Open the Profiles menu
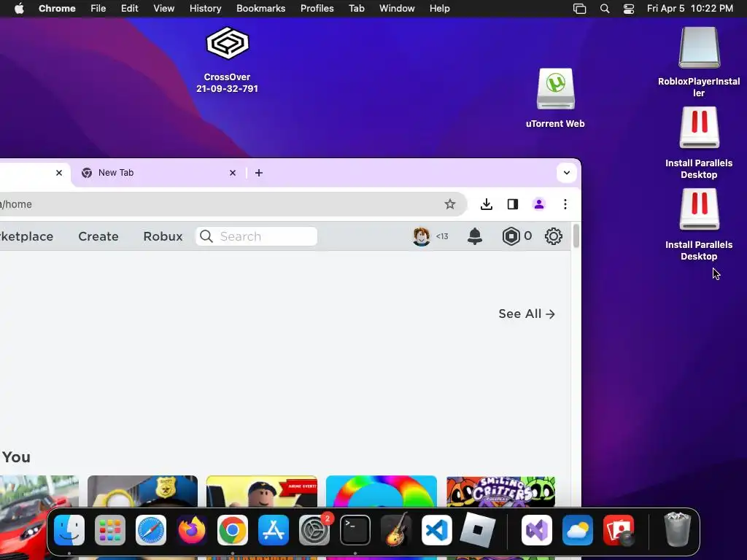This screenshot has height=560, width=747. click(x=317, y=9)
